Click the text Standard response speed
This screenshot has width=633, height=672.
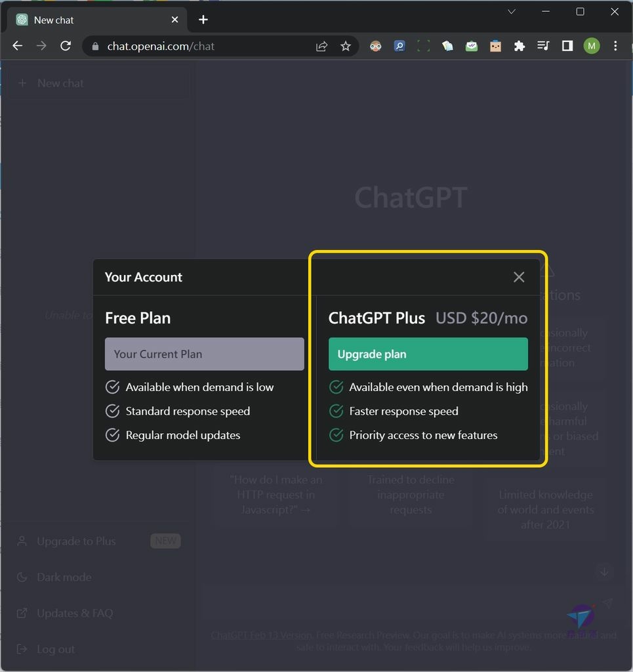(x=188, y=411)
